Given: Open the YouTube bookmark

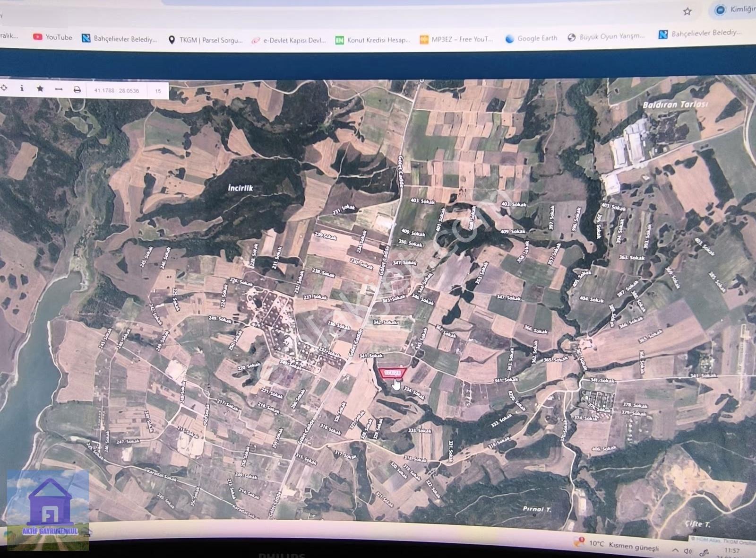Looking at the screenshot, I should click(52, 37).
